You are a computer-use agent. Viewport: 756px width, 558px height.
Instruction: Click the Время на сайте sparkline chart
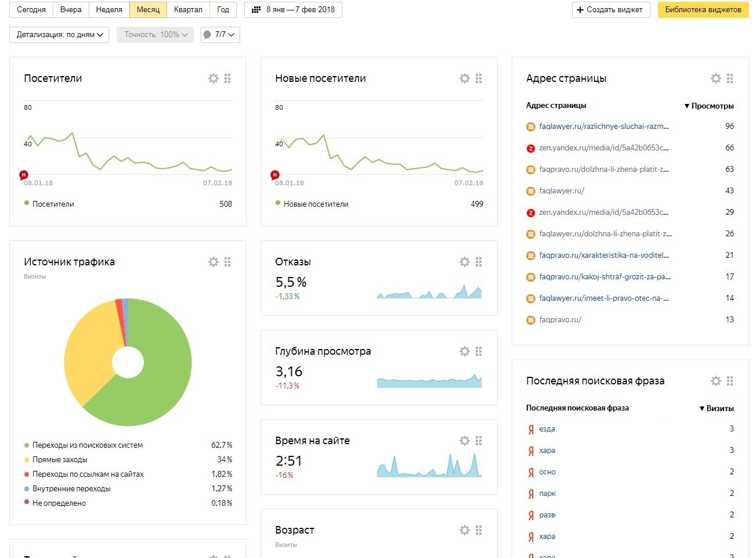point(429,465)
